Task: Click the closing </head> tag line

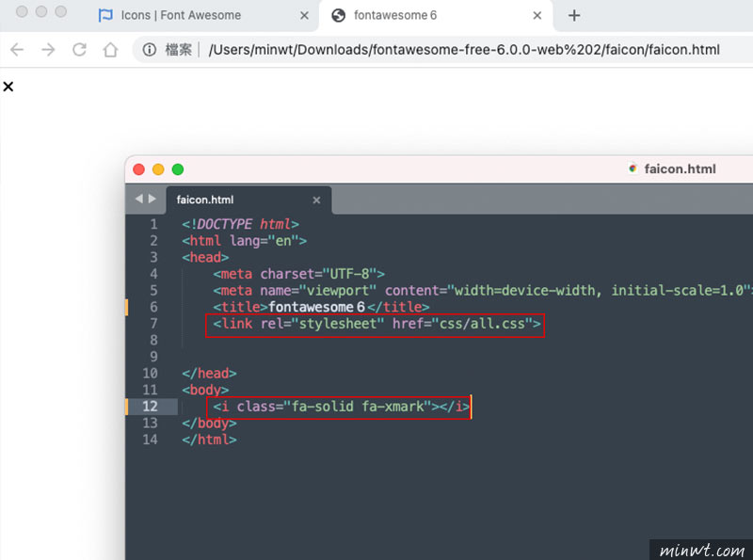Action: coord(209,373)
